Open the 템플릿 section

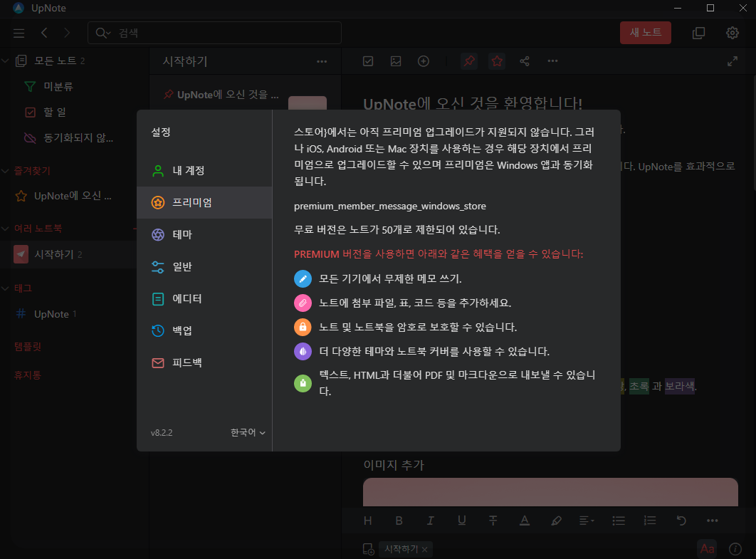(x=28, y=347)
